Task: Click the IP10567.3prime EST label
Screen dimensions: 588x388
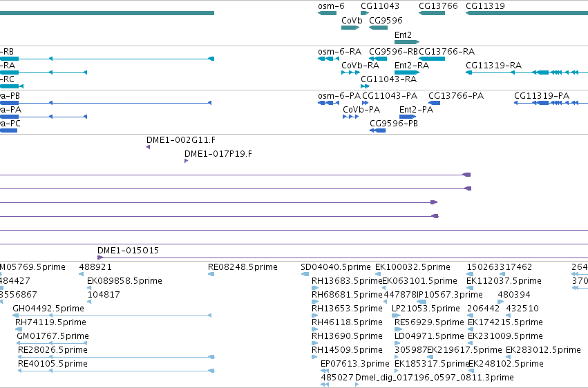Action: (450, 294)
